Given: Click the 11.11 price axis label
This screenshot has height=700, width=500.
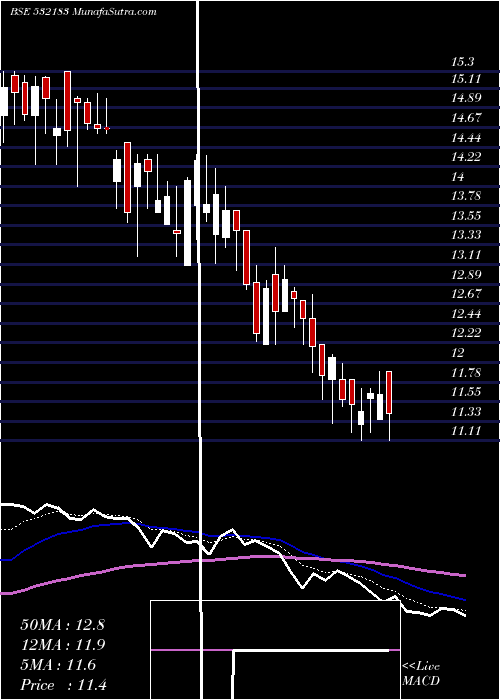Looking at the screenshot, I should click(467, 431).
